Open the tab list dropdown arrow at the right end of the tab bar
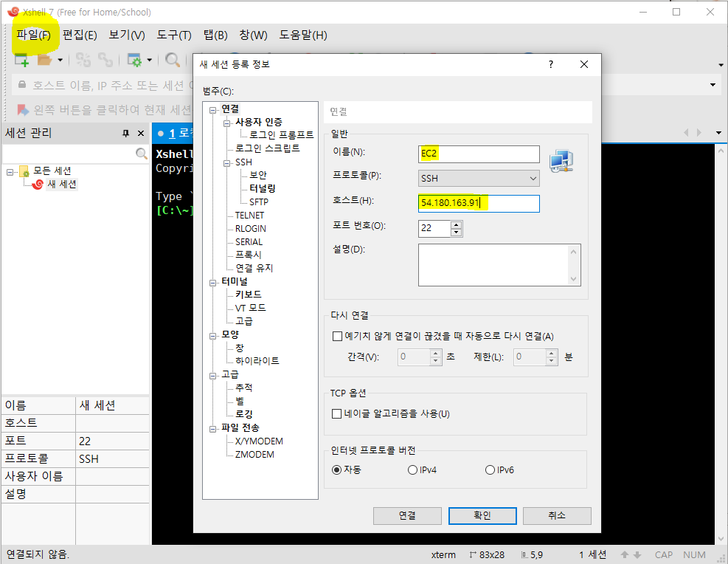 (x=718, y=133)
